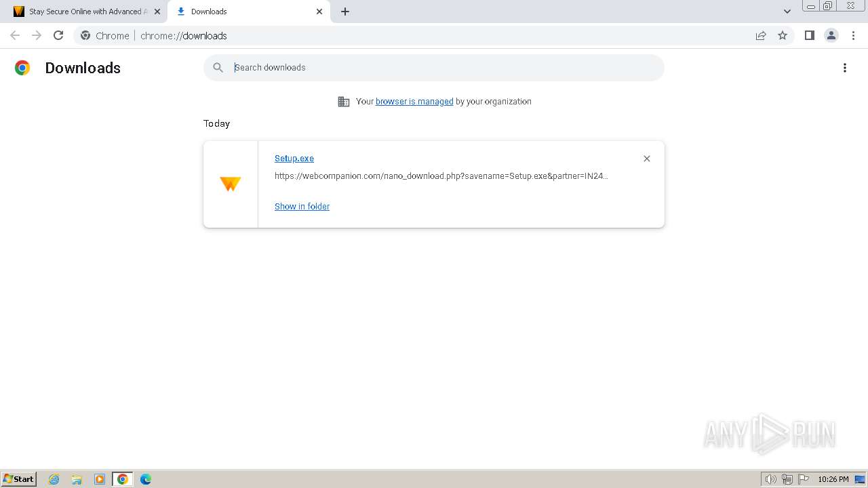Close the Downloads tab

coord(319,12)
